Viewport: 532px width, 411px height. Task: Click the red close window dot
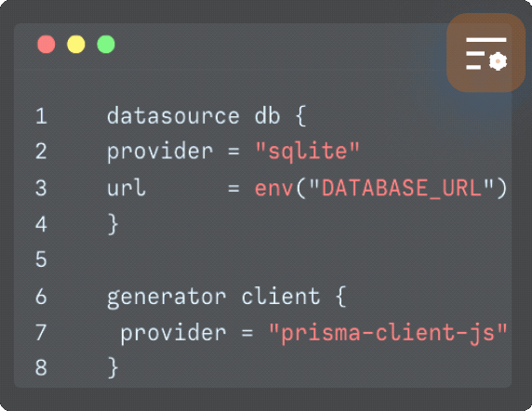[47, 45]
